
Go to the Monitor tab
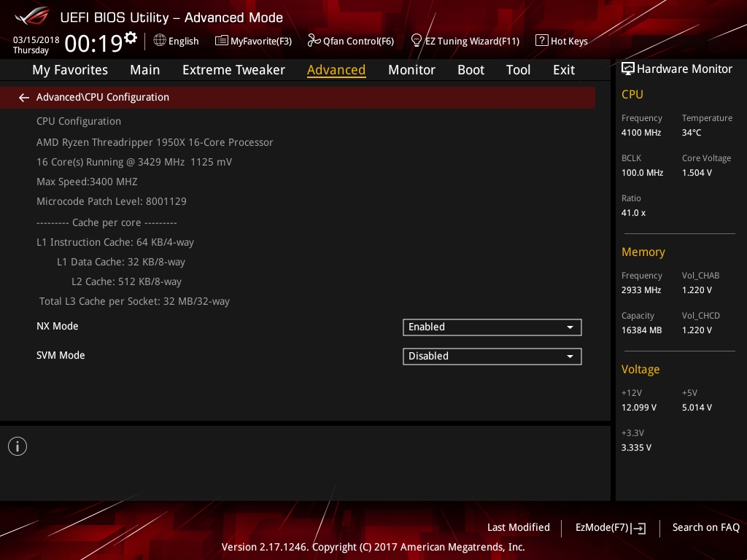[x=411, y=70]
